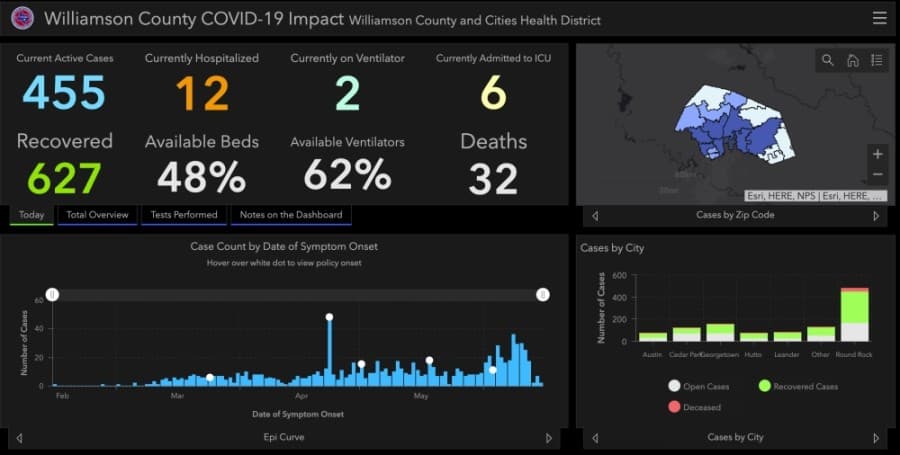Click the epi curve range slider track
Viewport: 900px width, 455px height.
(297, 295)
